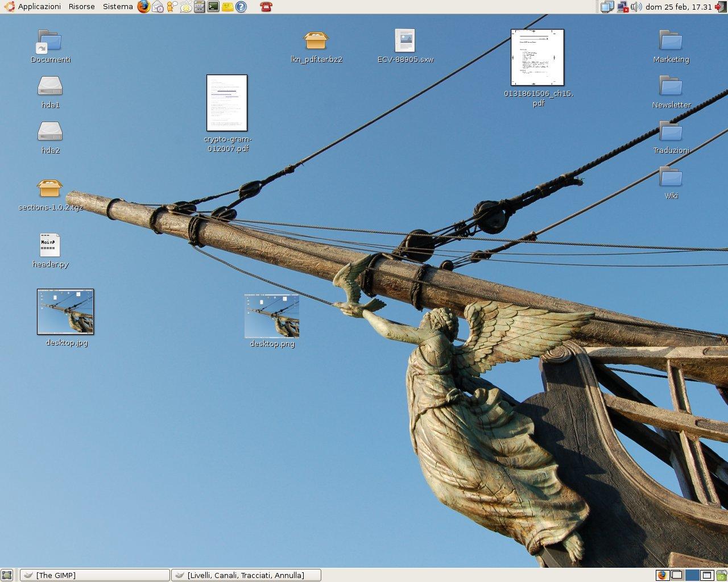The image size is (728, 582).
Task: Select the crypto-gram-012007.pdf file
Action: tap(227, 103)
